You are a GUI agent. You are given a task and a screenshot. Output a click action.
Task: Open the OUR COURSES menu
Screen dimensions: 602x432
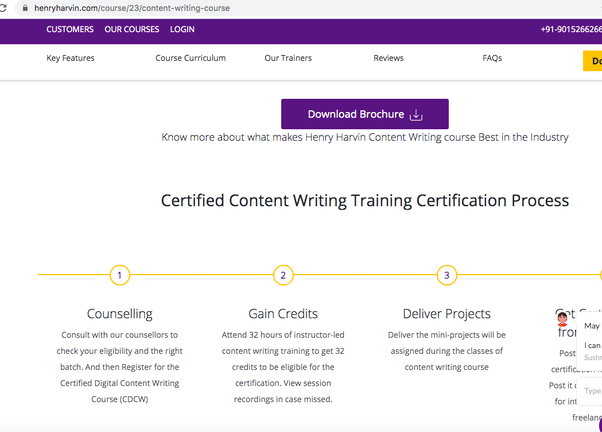132,30
